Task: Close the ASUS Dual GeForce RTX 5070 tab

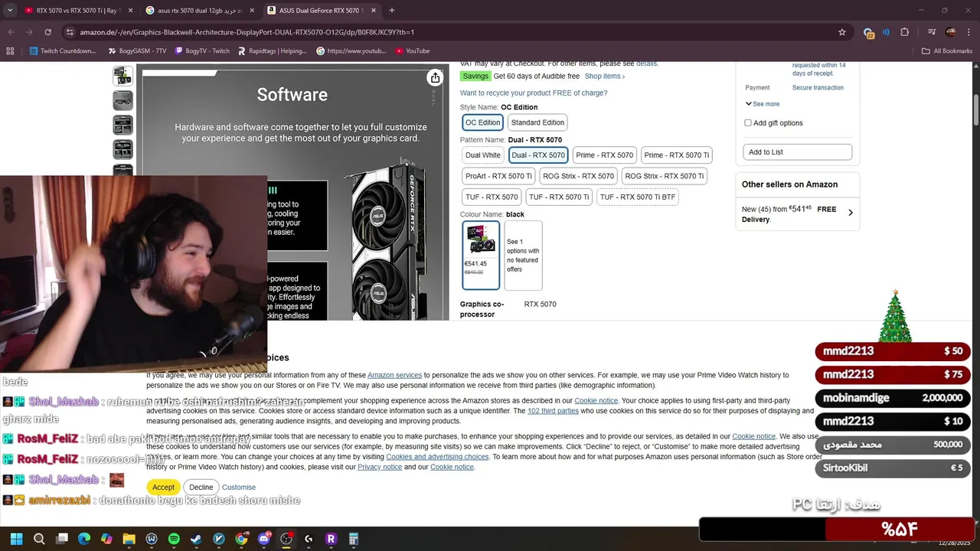Action: click(x=373, y=11)
